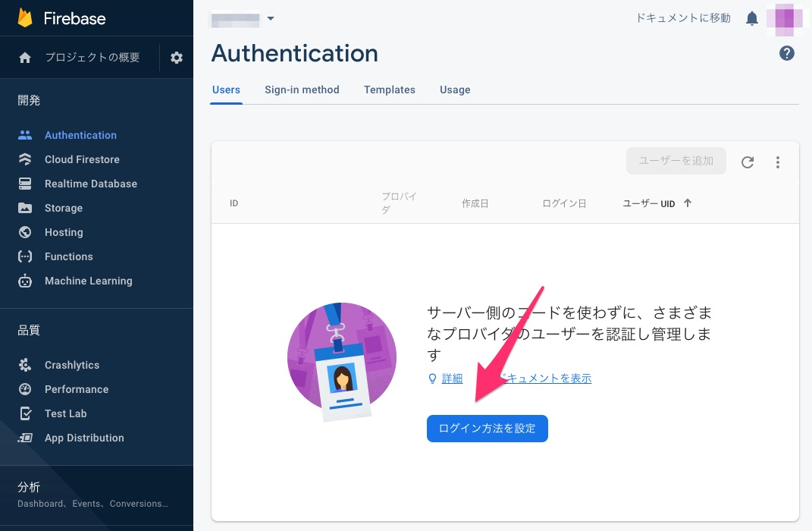Screen dimensions: 812x531
Task: Open notifications bell icon
Action: [752, 19]
